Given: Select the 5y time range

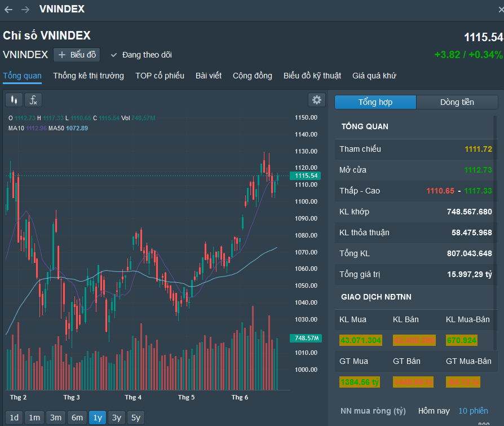Looking at the screenshot, I should 135,418.
